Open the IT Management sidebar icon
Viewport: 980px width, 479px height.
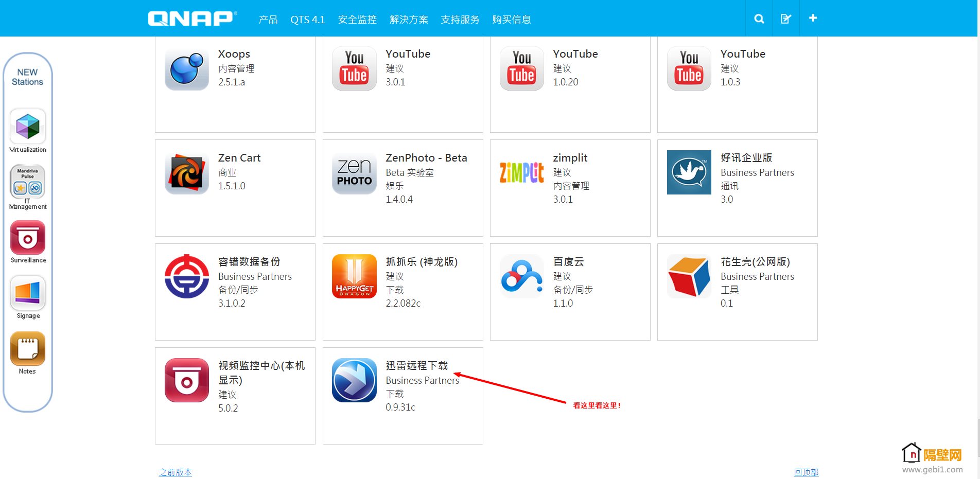28,182
